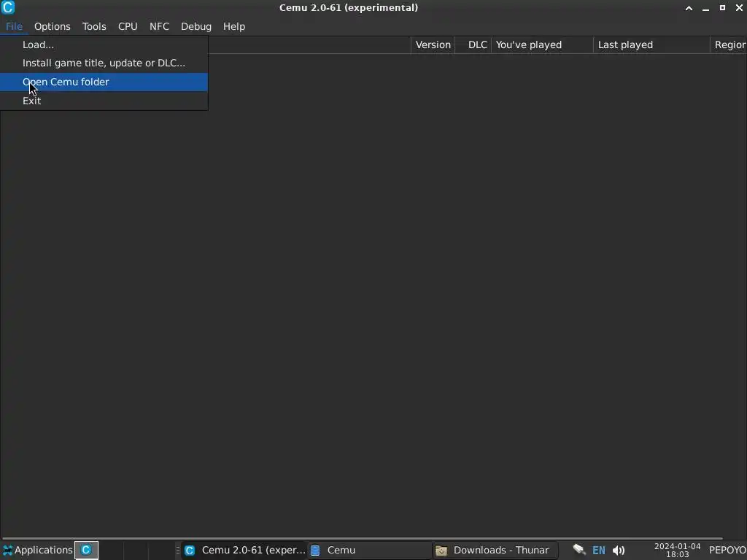Sort by Last played column header
The image size is (747, 560).
point(651,44)
